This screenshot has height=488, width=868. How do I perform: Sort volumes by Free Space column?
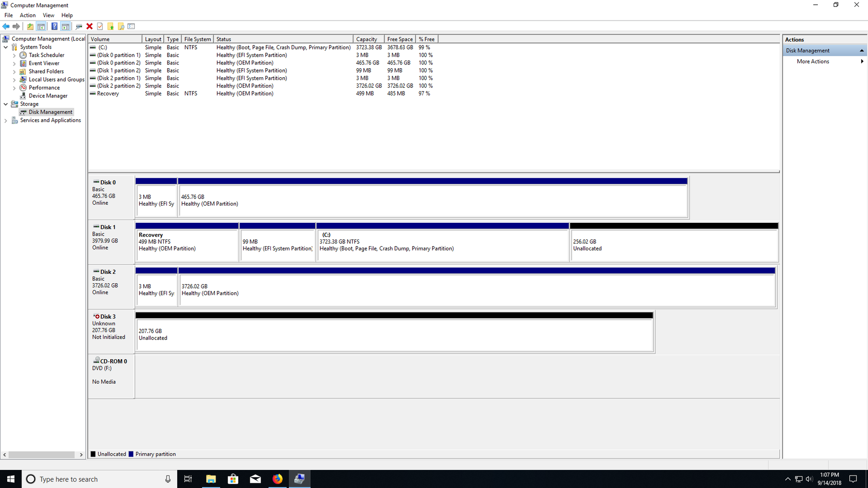pyautogui.click(x=400, y=39)
